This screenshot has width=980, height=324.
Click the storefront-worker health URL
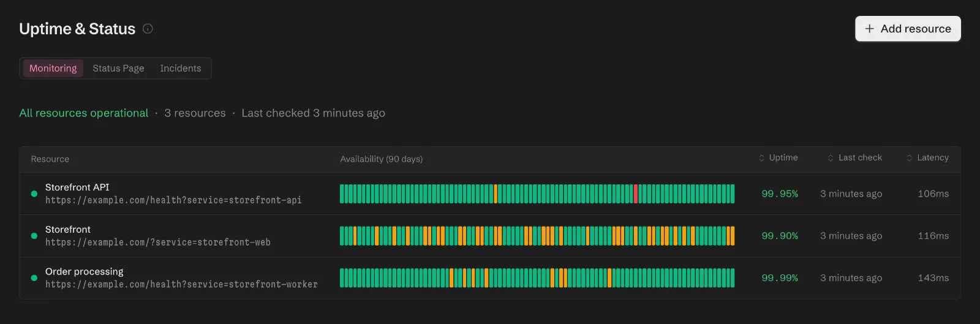click(181, 285)
